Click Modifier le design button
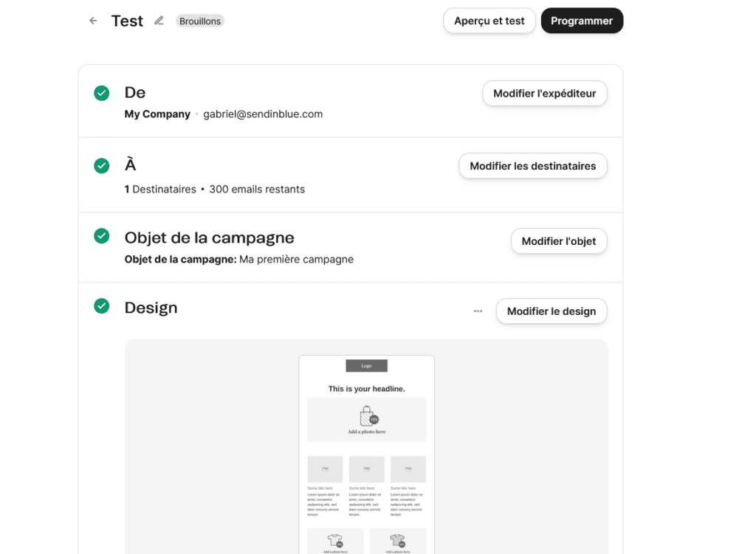 click(551, 311)
